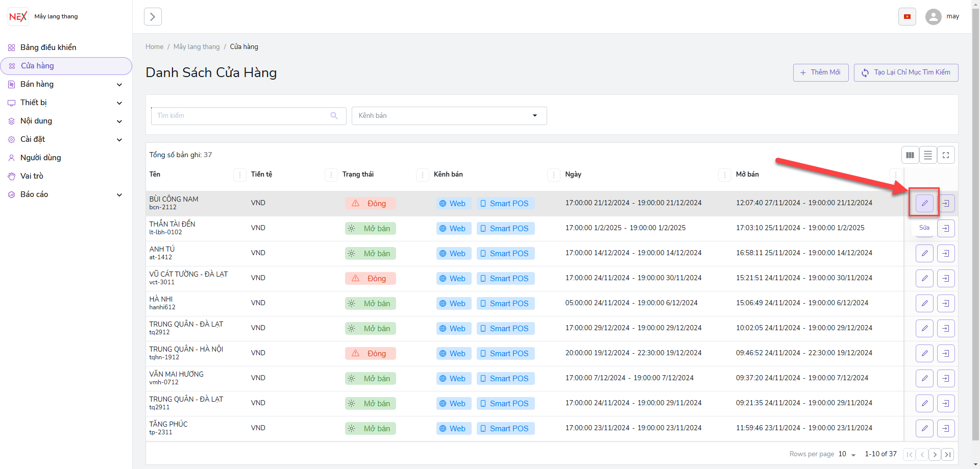Go to Người dùng menu item
The width and height of the screenshot is (980, 469).
41,158
